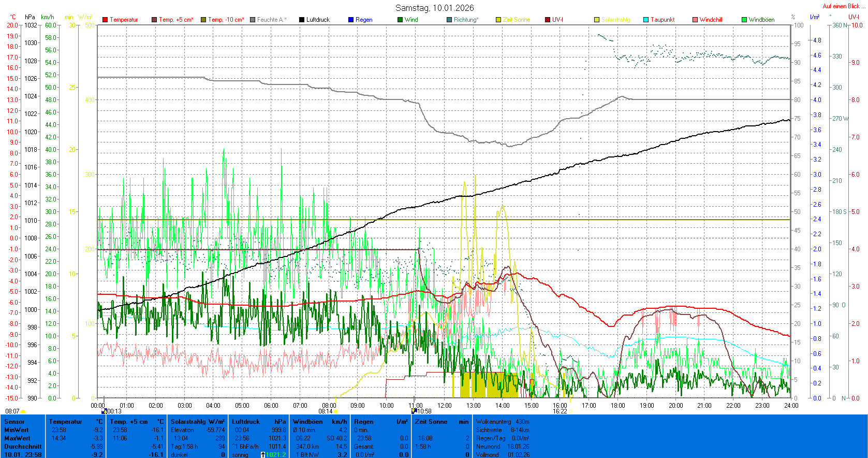
Task: Select the Wind legend label
Action: (411, 20)
